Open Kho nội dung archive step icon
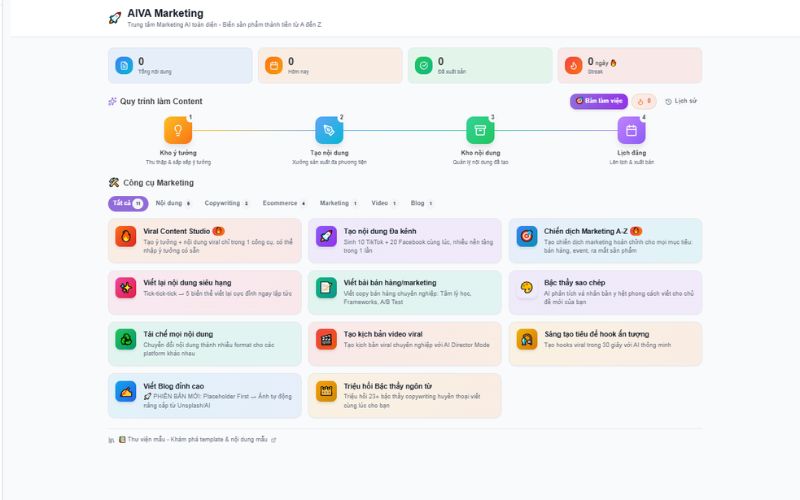Screen dimensions: 800x500 pyautogui.click(x=480, y=130)
